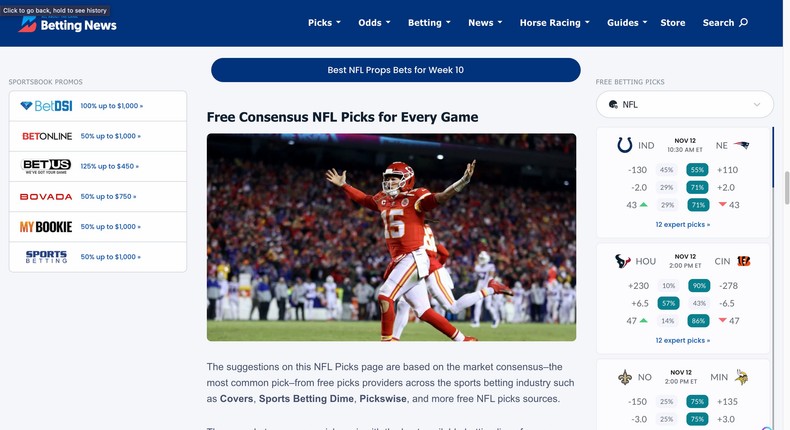Open search via magnifying glass icon
The image size is (790, 430).
(744, 23)
